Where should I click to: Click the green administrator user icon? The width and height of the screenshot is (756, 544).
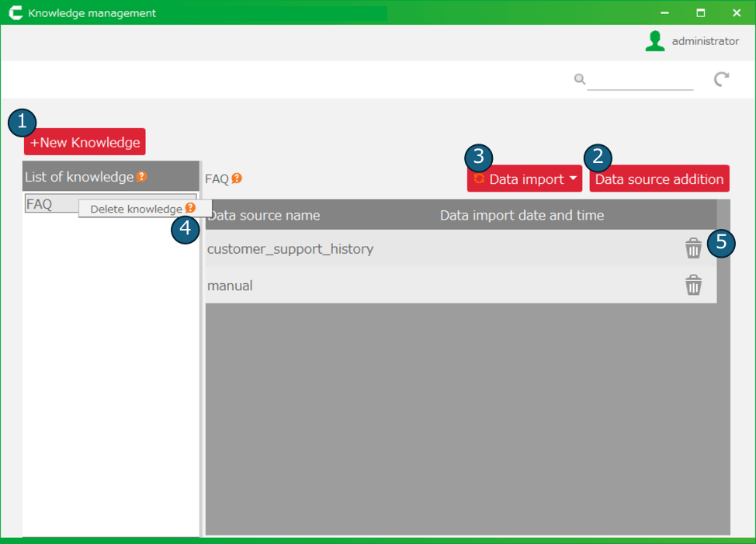[655, 41]
